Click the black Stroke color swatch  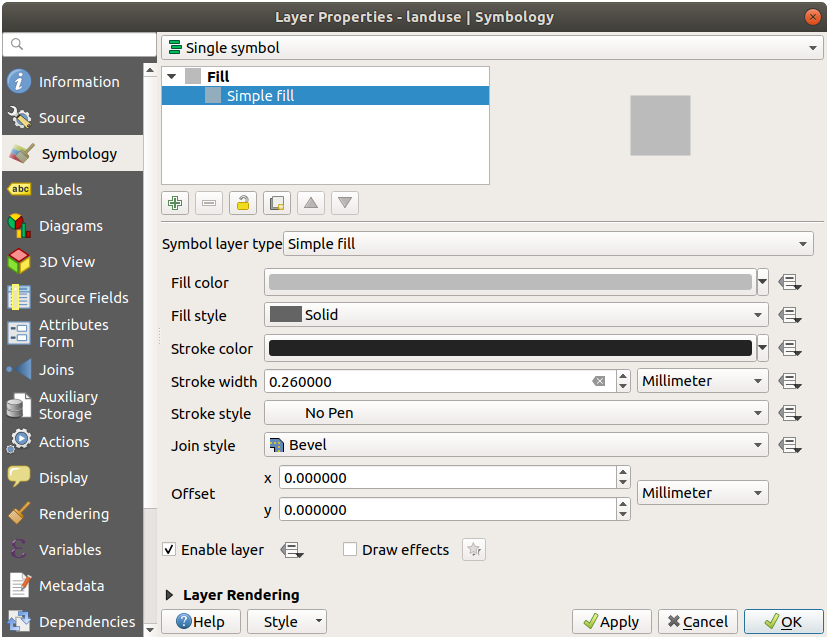click(510, 348)
